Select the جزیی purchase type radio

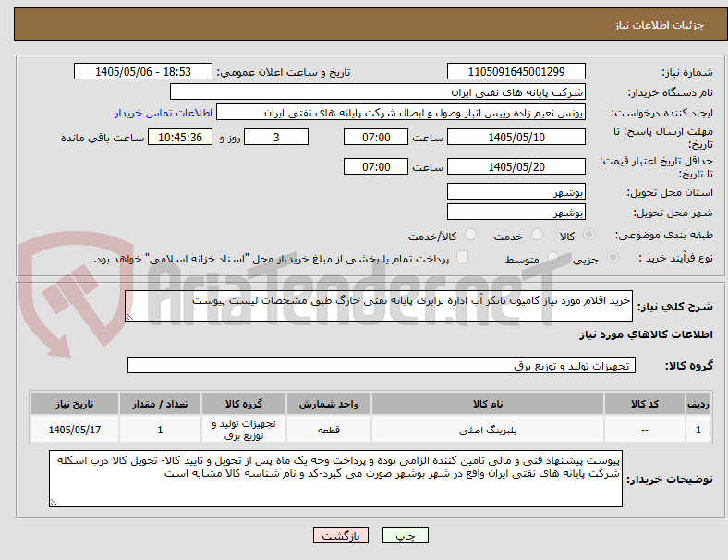pos(613,257)
